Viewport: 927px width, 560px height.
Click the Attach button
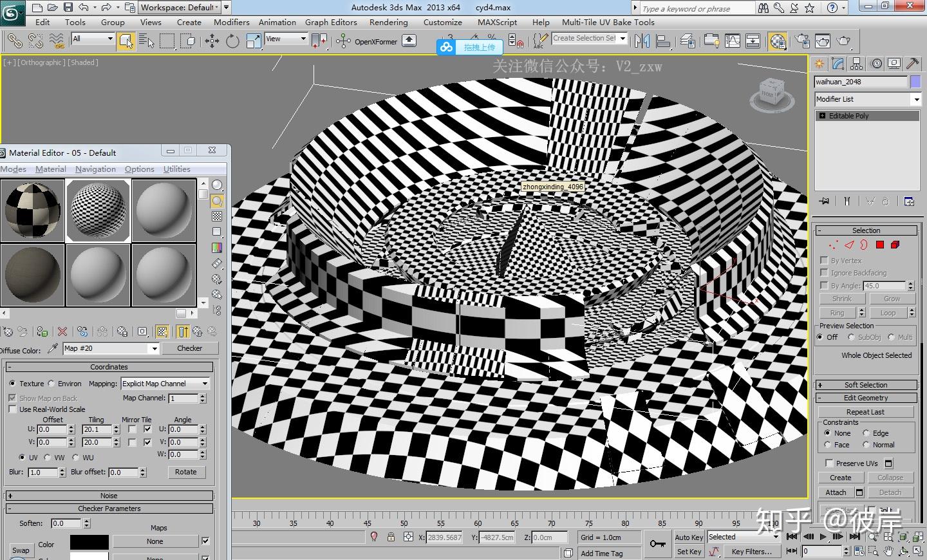point(836,492)
